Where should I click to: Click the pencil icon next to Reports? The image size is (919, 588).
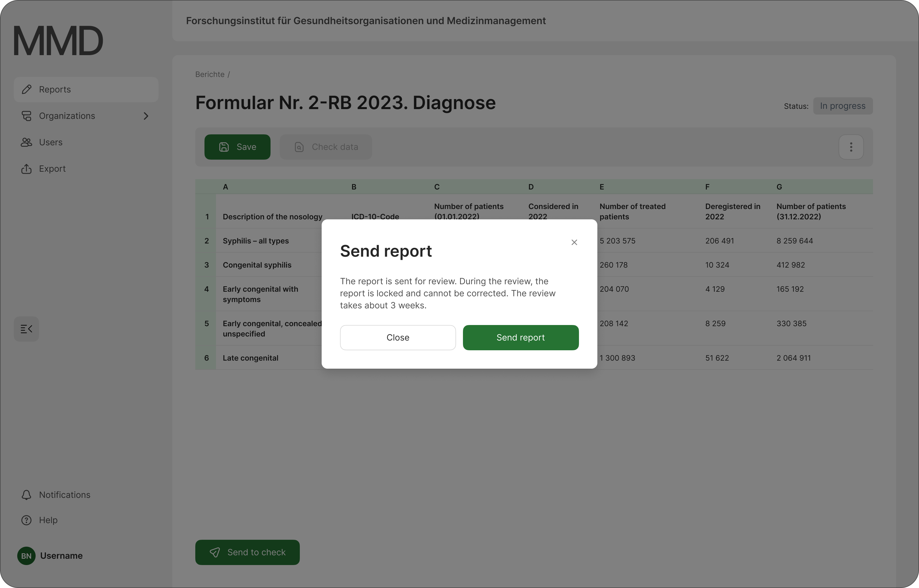tap(26, 89)
